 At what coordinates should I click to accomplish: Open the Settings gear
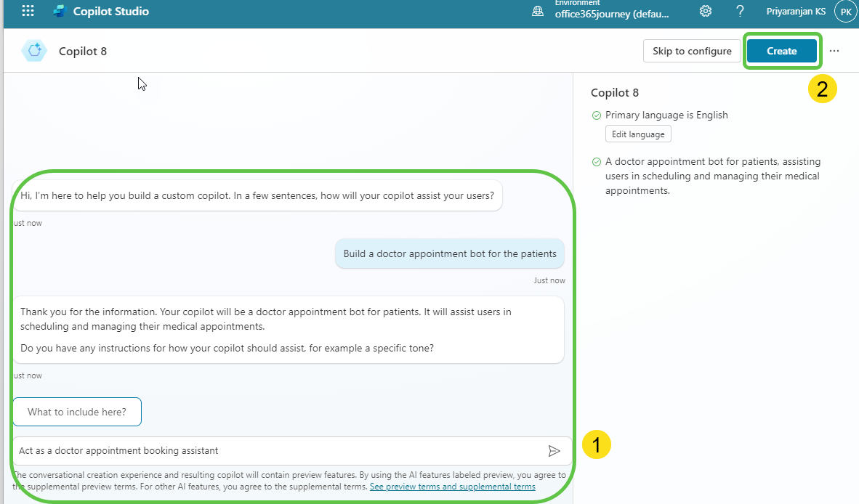point(705,11)
